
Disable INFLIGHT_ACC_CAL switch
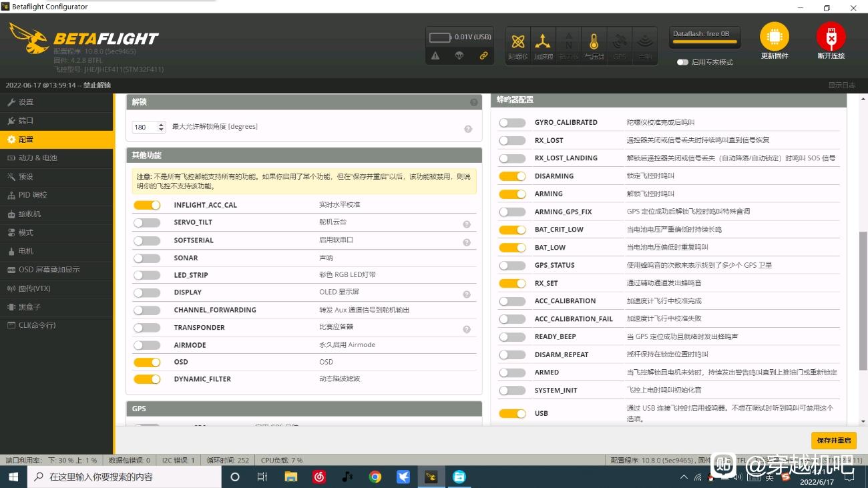(147, 205)
